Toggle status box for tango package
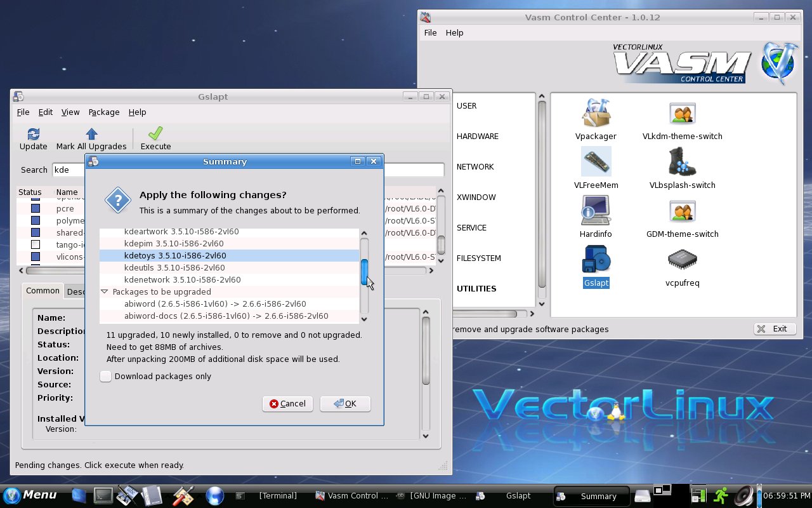 pos(36,244)
